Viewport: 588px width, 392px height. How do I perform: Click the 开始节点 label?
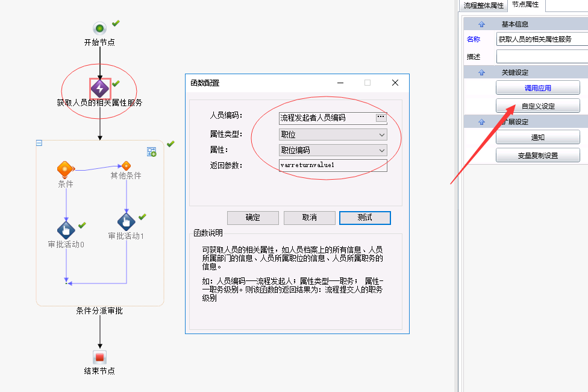(x=99, y=42)
